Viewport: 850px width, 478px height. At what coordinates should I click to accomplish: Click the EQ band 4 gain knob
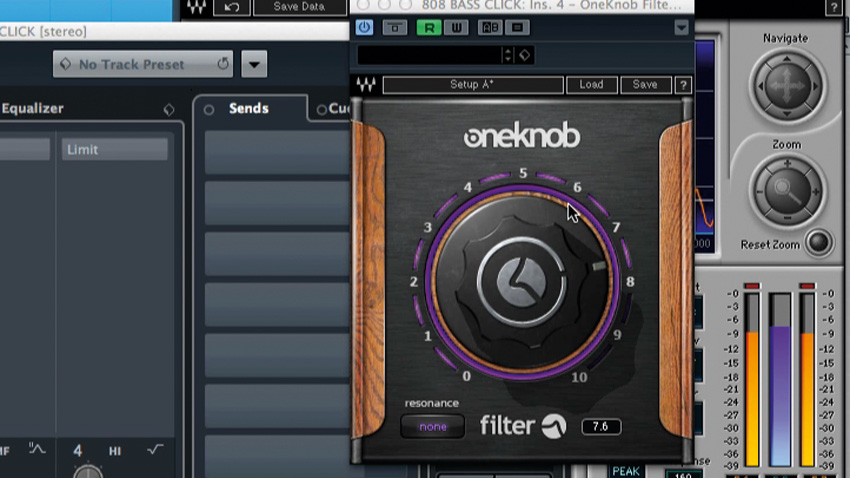[x=88, y=471]
